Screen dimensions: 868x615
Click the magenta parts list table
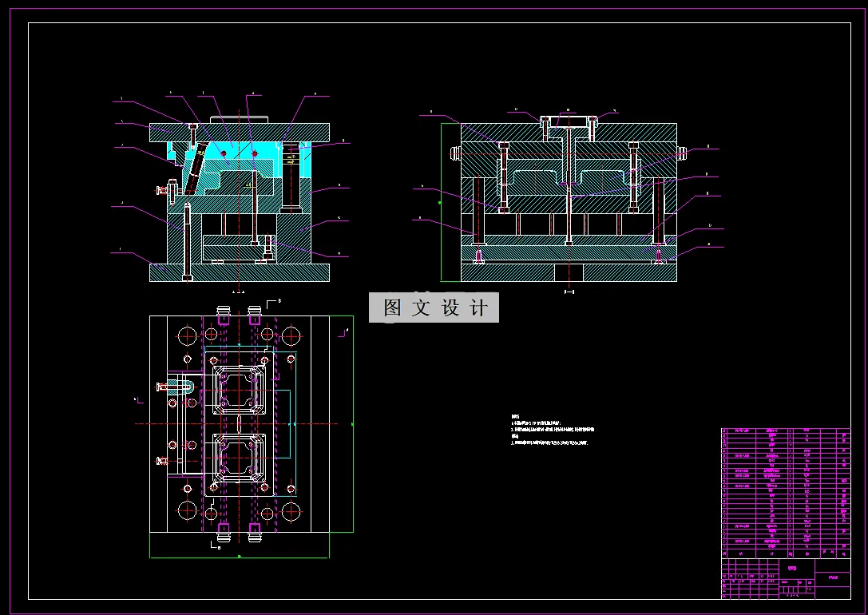786,493
